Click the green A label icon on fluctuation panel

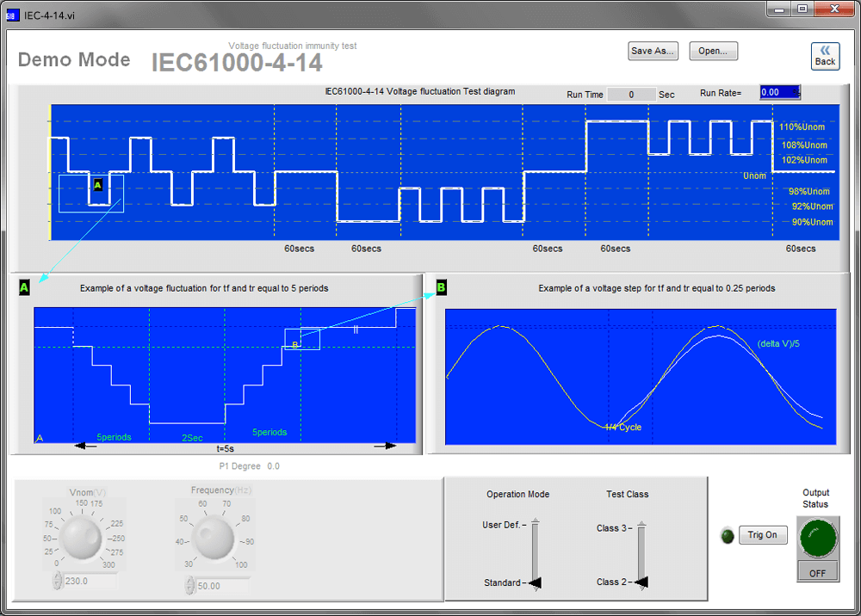pos(24,287)
